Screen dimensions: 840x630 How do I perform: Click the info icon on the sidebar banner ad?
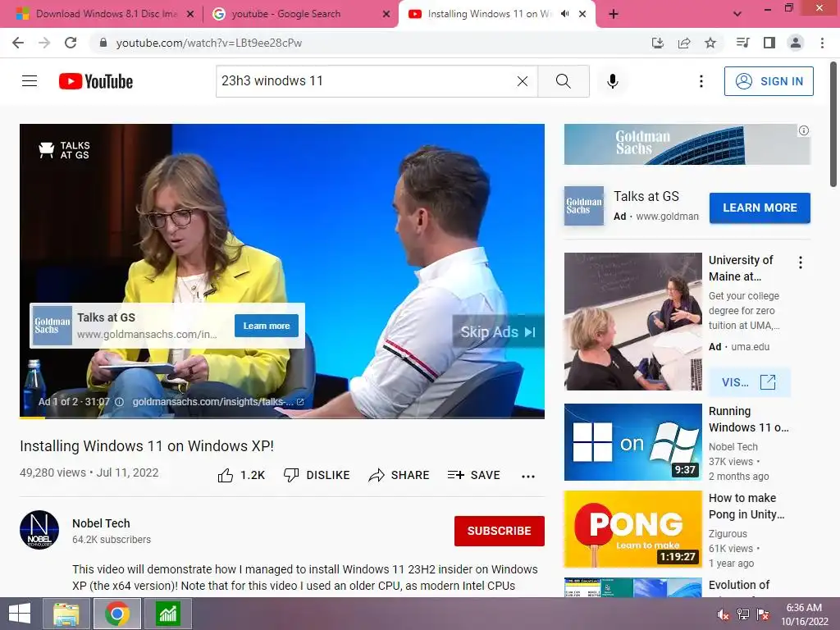804,130
